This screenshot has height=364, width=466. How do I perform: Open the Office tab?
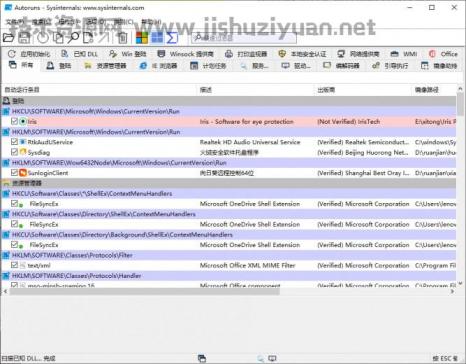coord(443,54)
